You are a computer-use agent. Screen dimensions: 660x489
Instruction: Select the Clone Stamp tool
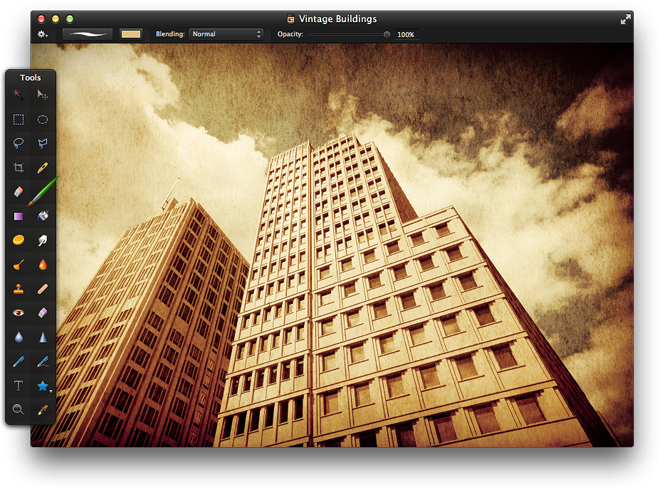(x=18, y=289)
